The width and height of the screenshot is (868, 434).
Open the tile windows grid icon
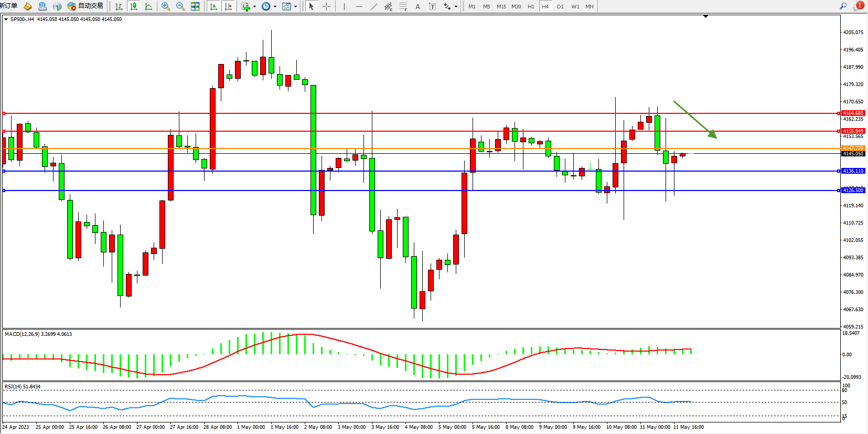point(195,6)
